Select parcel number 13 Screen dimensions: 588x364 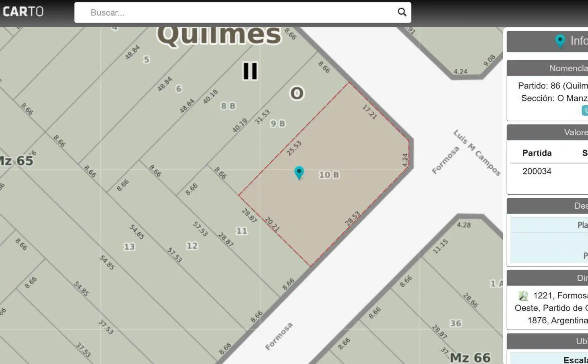(x=129, y=247)
